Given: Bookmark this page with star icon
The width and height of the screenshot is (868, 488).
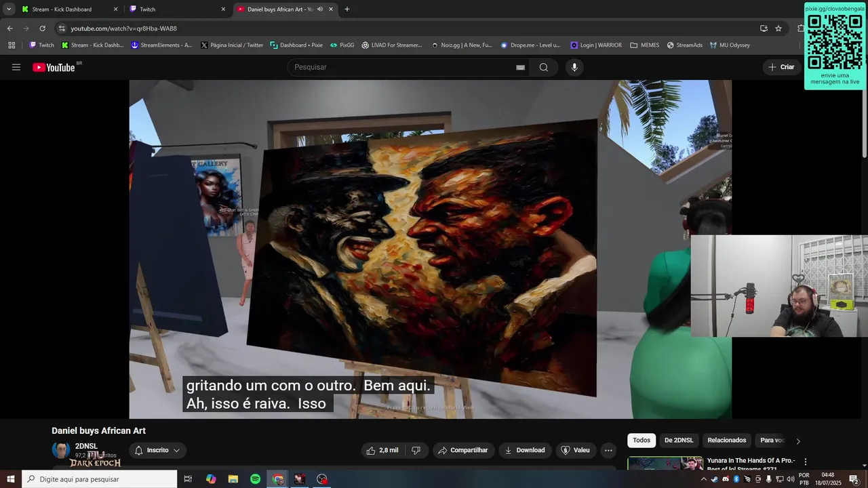Looking at the screenshot, I should 778,28.
